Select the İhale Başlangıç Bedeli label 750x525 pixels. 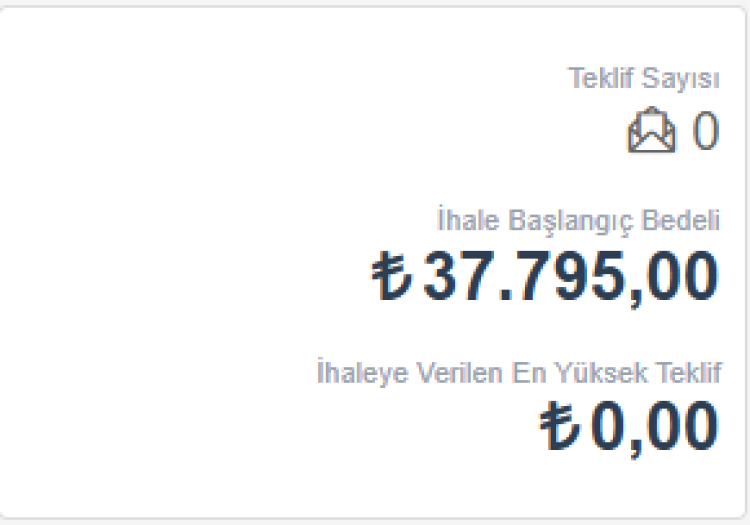coord(578,221)
